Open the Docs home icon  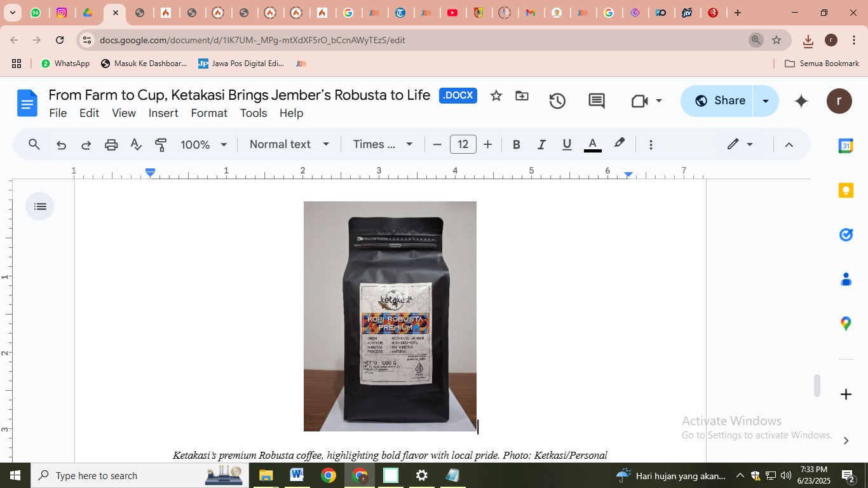click(x=27, y=103)
